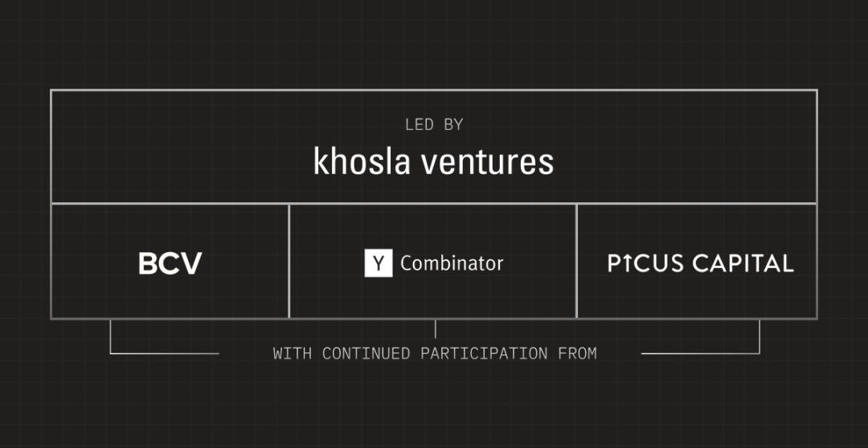The image size is (868, 448).
Task: Select the WITH CONTINUED PARTICIPATION FROM caption
Action: coord(435,353)
